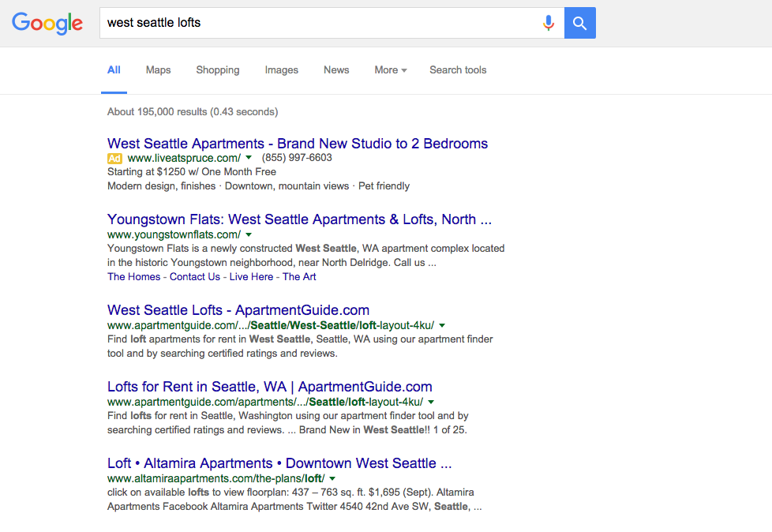Screen dimensions: 772x532
Task: Expand dropdown arrow for West-Seattle/loft-layout URL
Action: 442,325
